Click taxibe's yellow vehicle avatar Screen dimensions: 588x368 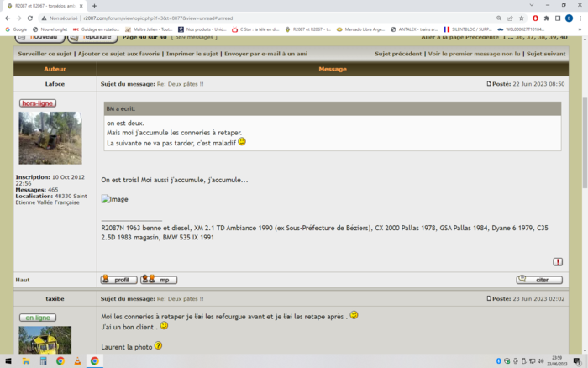[45, 340]
